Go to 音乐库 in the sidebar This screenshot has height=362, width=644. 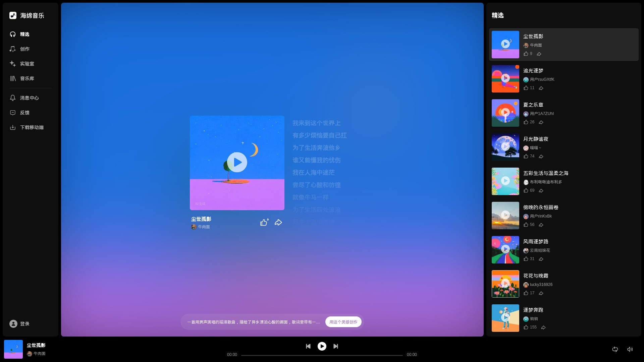click(x=27, y=78)
